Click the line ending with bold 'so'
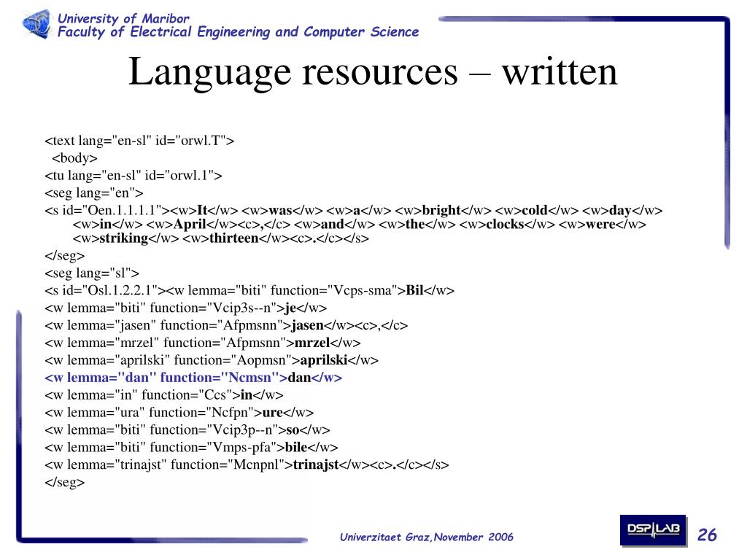 [187, 430]
